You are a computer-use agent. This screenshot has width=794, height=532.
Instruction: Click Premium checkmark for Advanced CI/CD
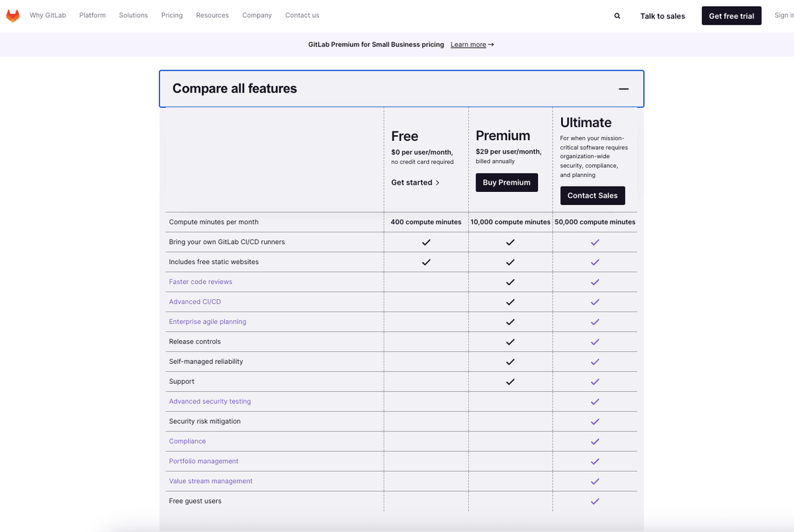510,302
